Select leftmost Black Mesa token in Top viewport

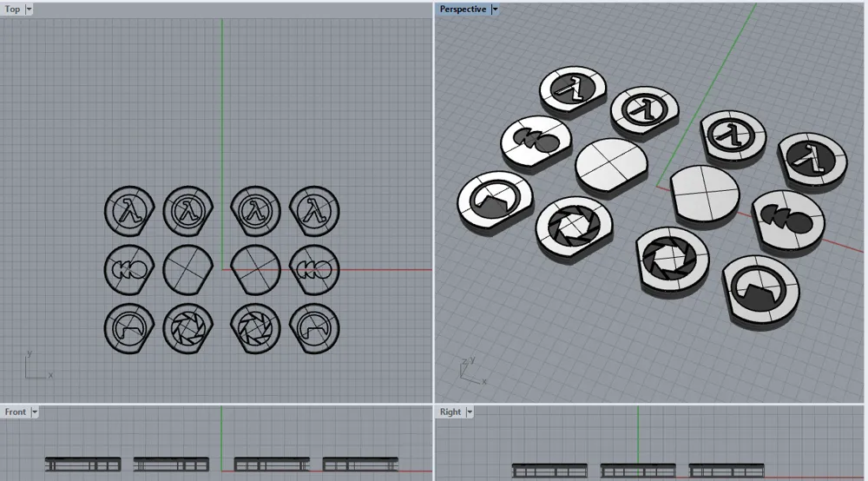[129, 329]
